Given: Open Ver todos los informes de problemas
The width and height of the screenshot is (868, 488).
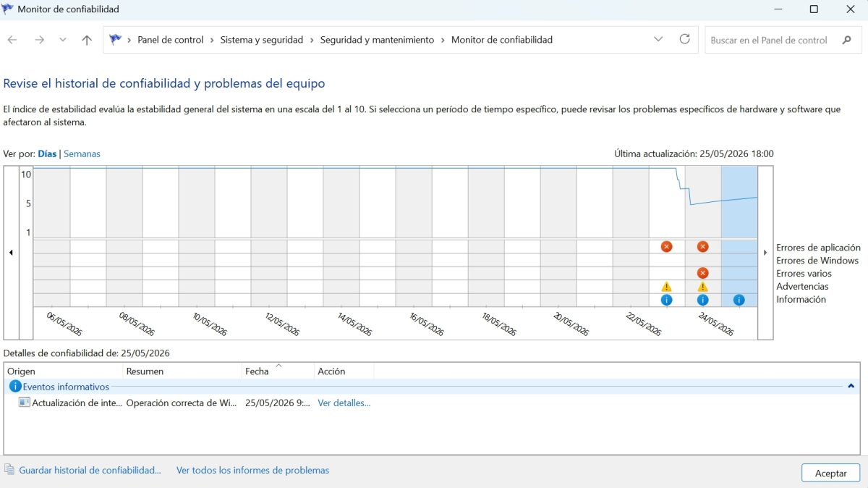Looking at the screenshot, I should click(x=252, y=470).
